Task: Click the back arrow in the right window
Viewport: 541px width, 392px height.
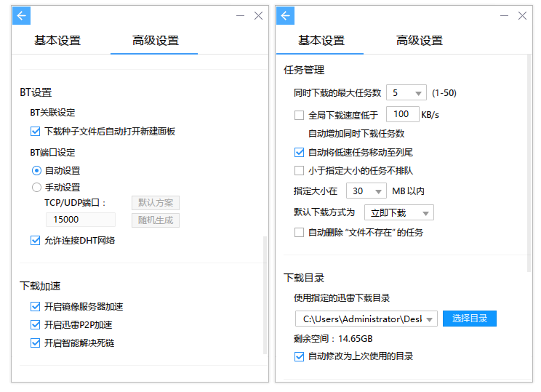Action: (285, 15)
